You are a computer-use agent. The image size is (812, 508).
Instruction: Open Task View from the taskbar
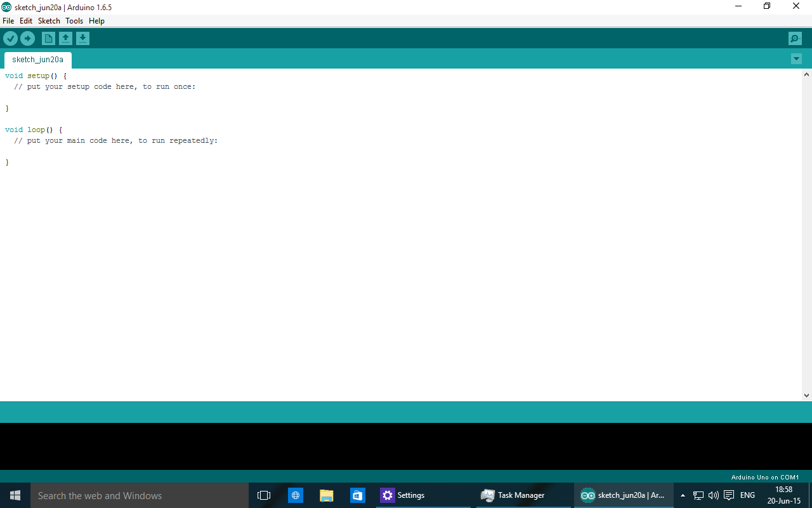(x=264, y=495)
